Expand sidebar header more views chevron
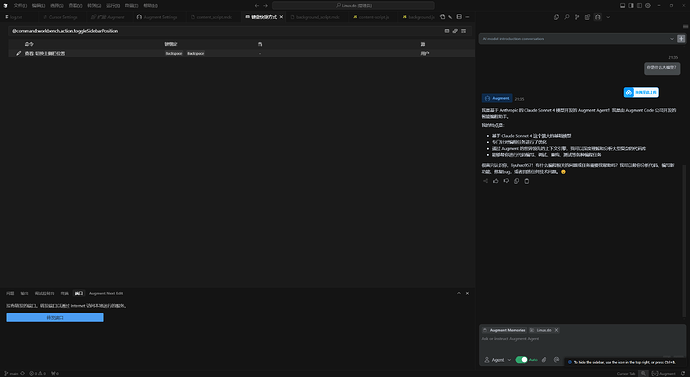Viewport: 690px width, 377px height. tap(608, 17)
